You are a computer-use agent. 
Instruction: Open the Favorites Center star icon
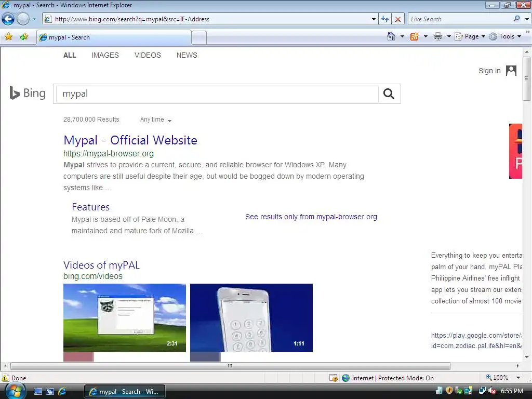(8, 37)
